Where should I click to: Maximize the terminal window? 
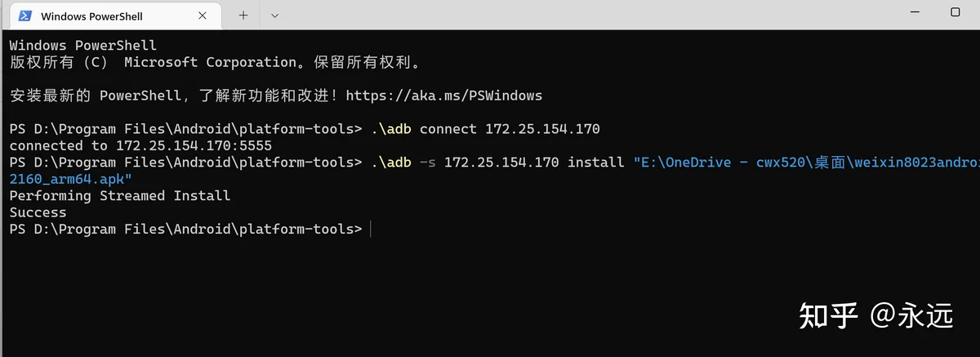(x=955, y=12)
